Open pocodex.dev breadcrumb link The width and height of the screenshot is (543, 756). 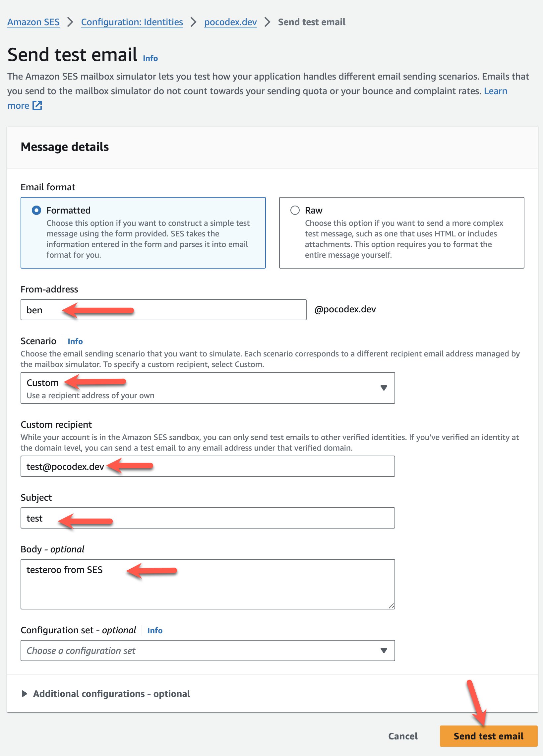230,22
